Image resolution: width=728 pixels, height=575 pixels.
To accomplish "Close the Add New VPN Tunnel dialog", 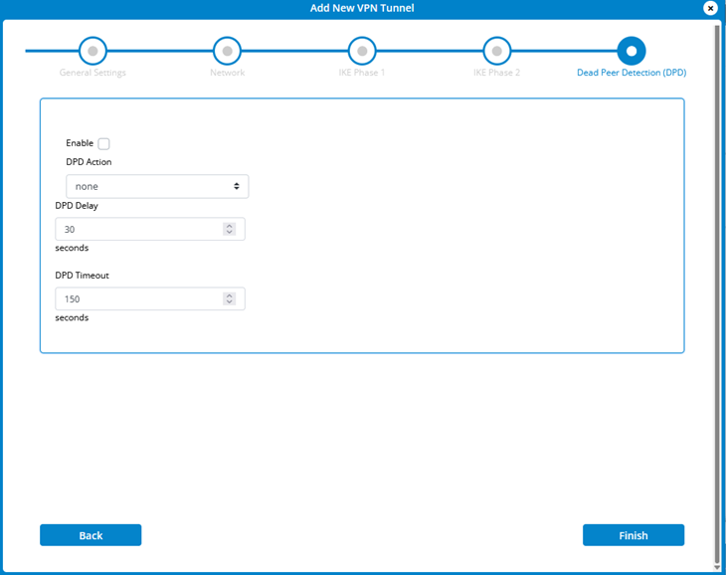I will (710, 9).
